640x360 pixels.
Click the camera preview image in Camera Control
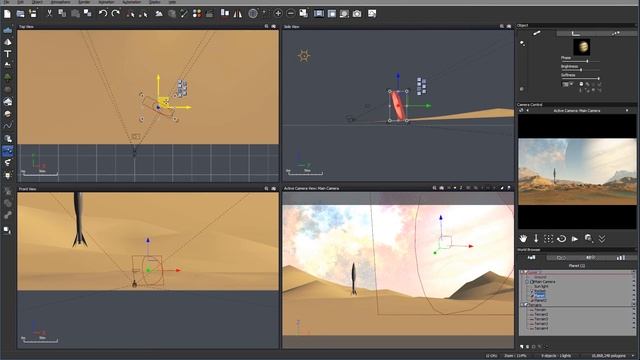coord(577,171)
